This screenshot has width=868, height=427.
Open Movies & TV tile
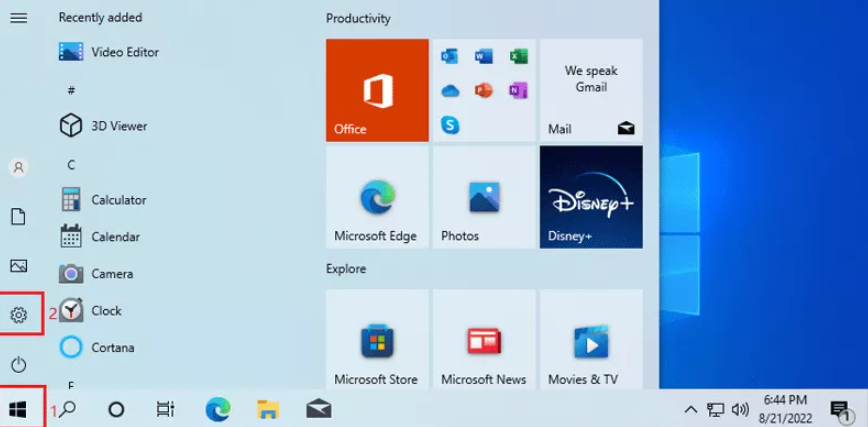pos(591,339)
